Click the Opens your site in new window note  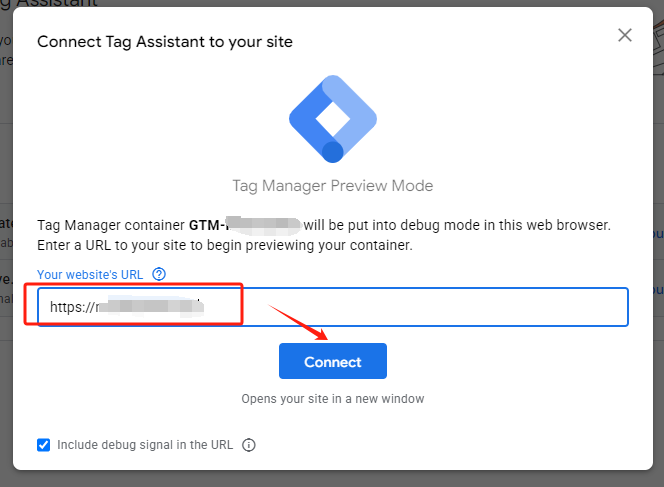(x=333, y=399)
